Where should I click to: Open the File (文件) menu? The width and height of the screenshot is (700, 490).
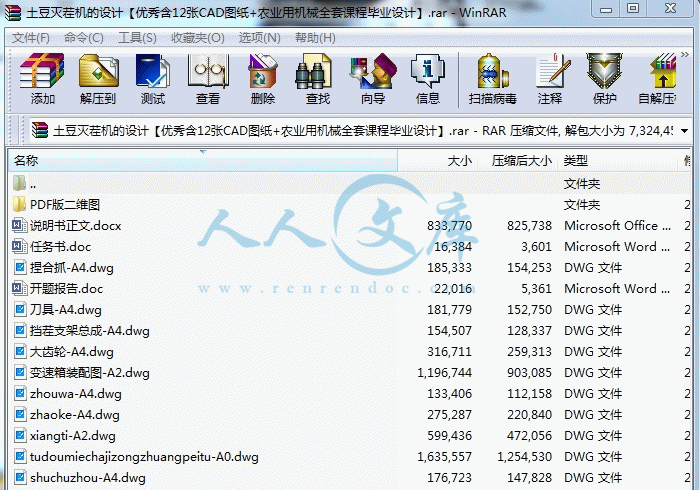(x=30, y=38)
